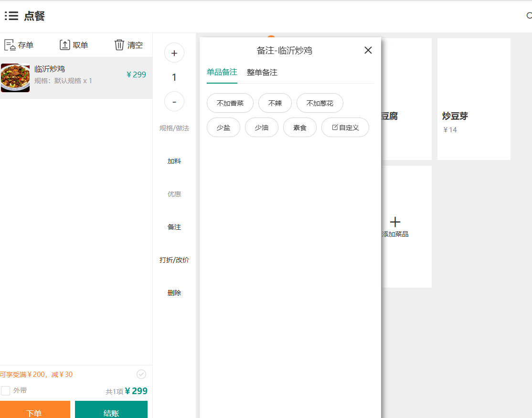Image resolution: width=532 pixels, height=418 pixels.
Task: Open the 自定义 custom remark option
Action: pyautogui.click(x=345, y=128)
